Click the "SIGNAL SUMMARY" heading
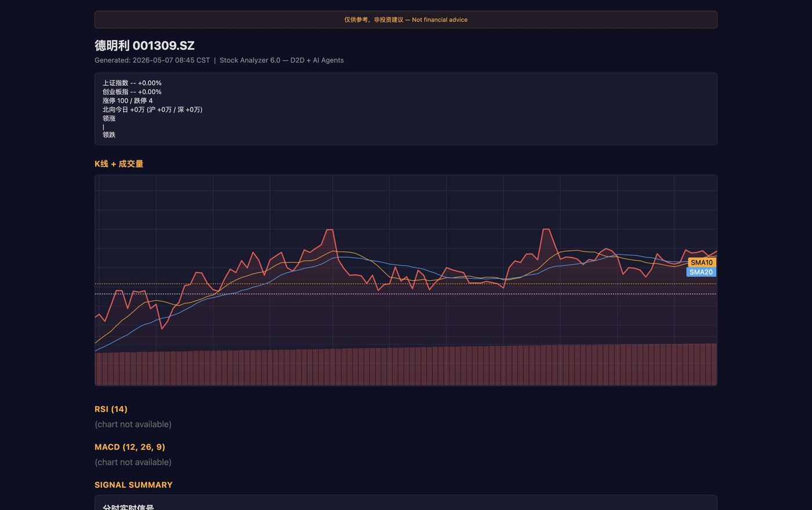Viewport: 812px width, 510px height. coord(133,484)
